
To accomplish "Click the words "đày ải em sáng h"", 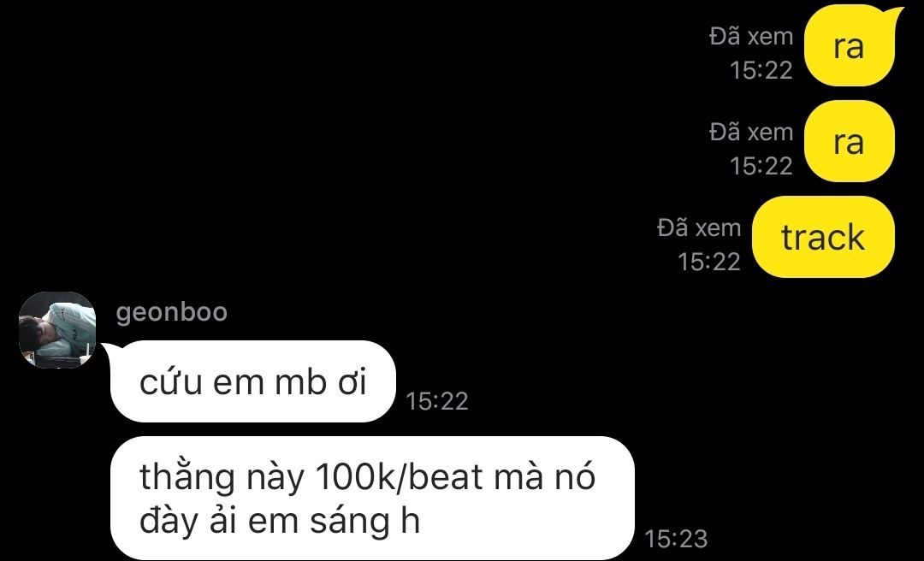I will tap(279, 521).
